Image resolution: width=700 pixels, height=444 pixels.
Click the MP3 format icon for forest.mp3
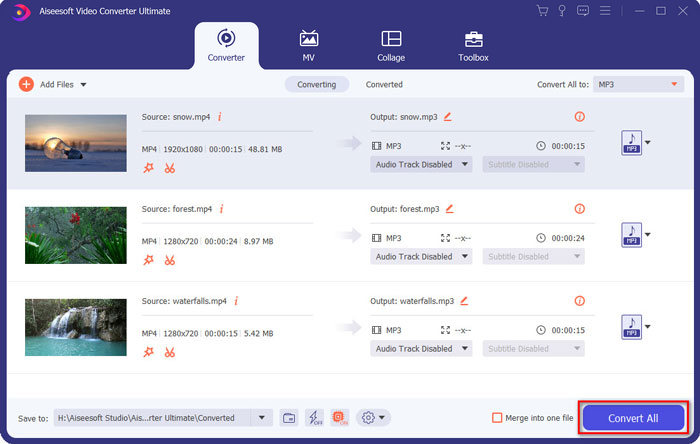pyautogui.click(x=630, y=234)
